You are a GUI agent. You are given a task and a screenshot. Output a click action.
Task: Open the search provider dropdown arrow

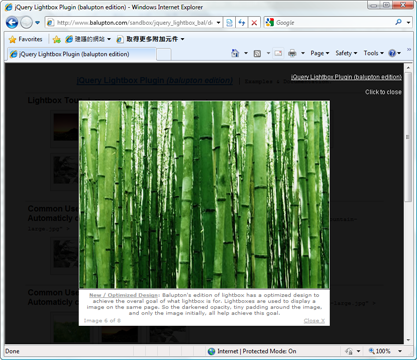pos(408,23)
